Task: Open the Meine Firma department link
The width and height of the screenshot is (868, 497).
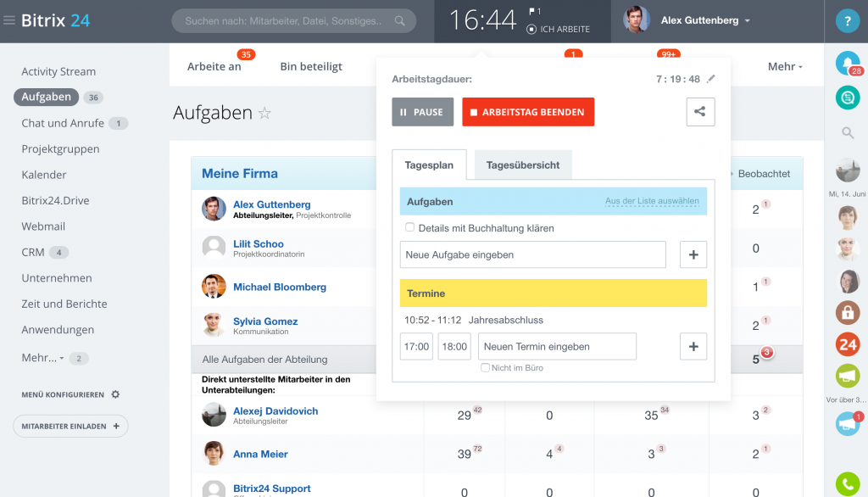Action: (x=240, y=173)
